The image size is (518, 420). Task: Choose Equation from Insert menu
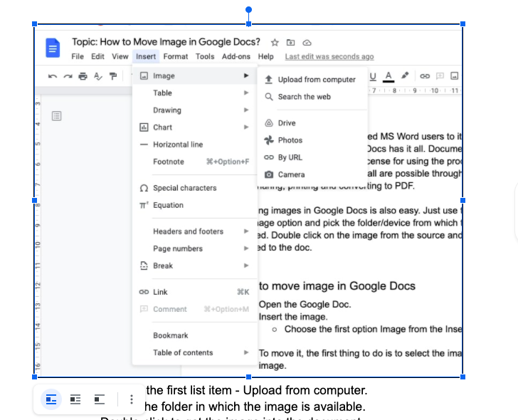coord(194,205)
